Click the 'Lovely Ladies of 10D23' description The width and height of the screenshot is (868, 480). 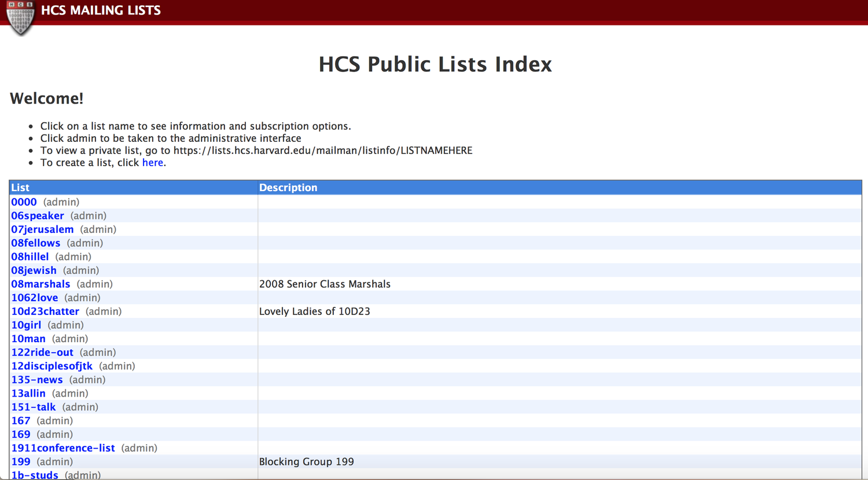(315, 312)
